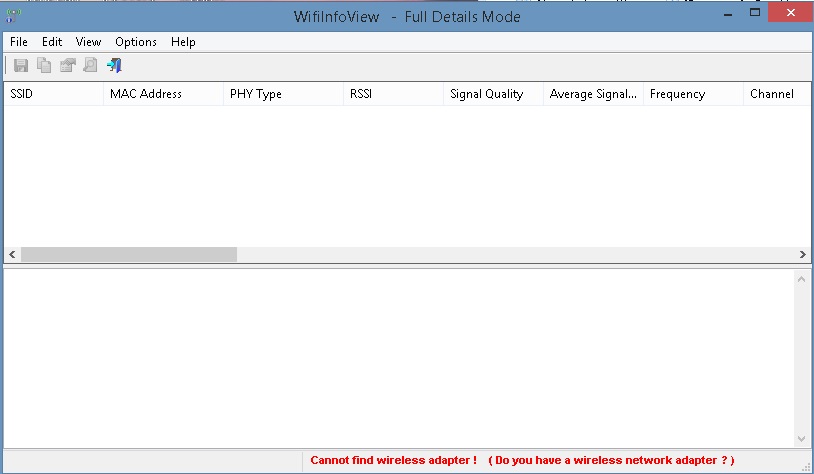Sort by the Average Signal column header
The width and height of the screenshot is (814, 474).
click(593, 94)
